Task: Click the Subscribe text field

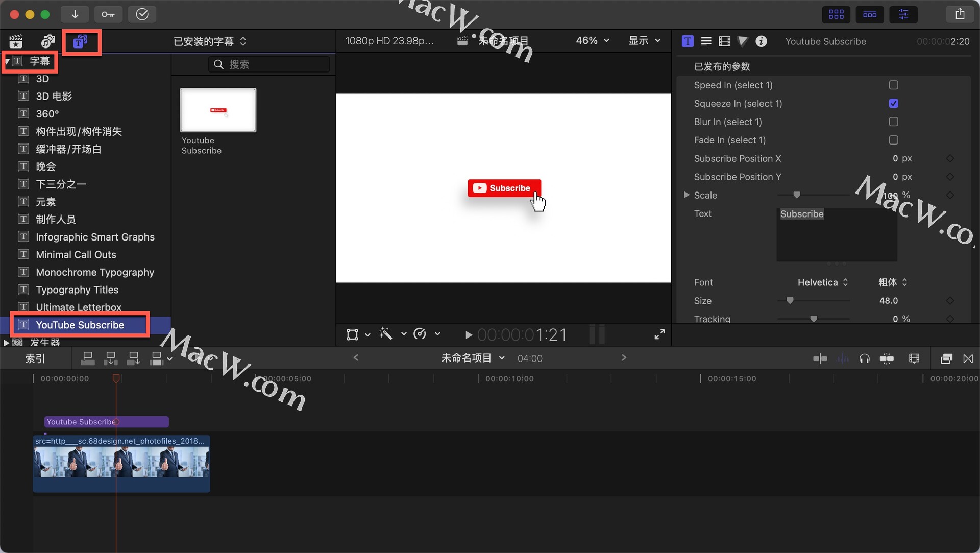Action: point(837,235)
